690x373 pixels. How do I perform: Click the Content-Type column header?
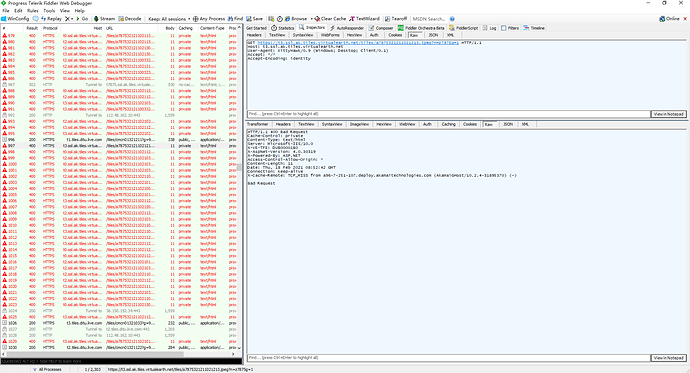coord(212,28)
